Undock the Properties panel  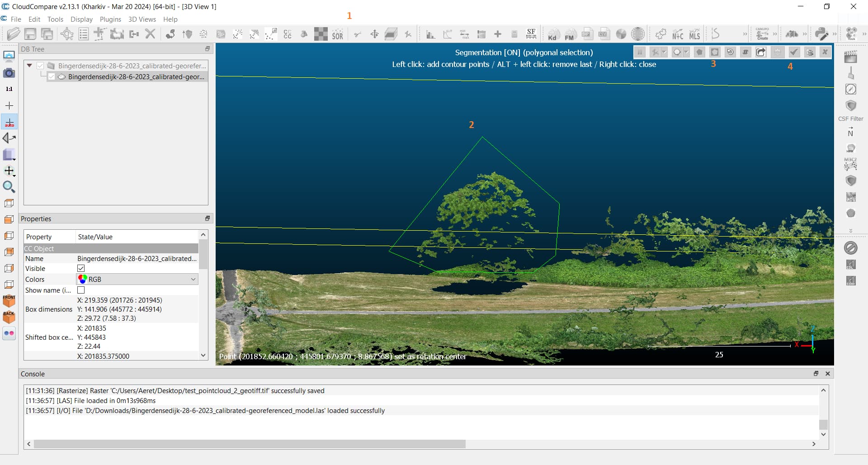[x=208, y=218]
